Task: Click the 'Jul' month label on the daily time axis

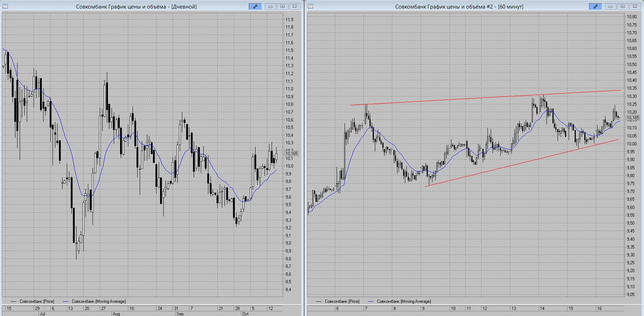Action: [42, 314]
